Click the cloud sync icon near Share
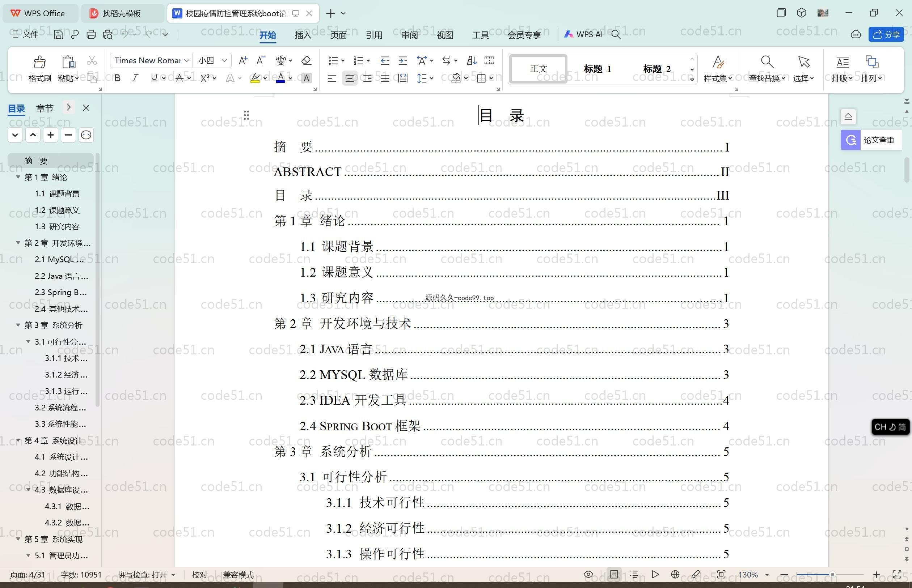The width and height of the screenshot is (912, 588). [x=856, y=34]
